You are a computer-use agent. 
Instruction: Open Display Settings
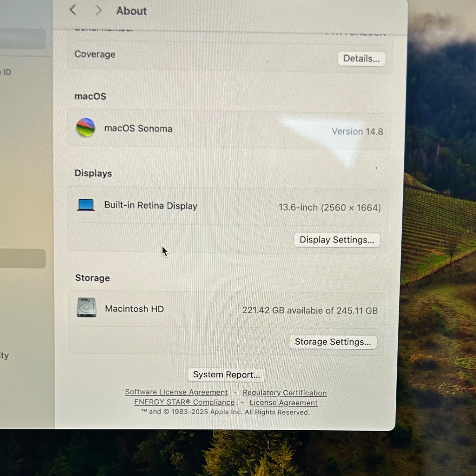[x=337, y=240]
